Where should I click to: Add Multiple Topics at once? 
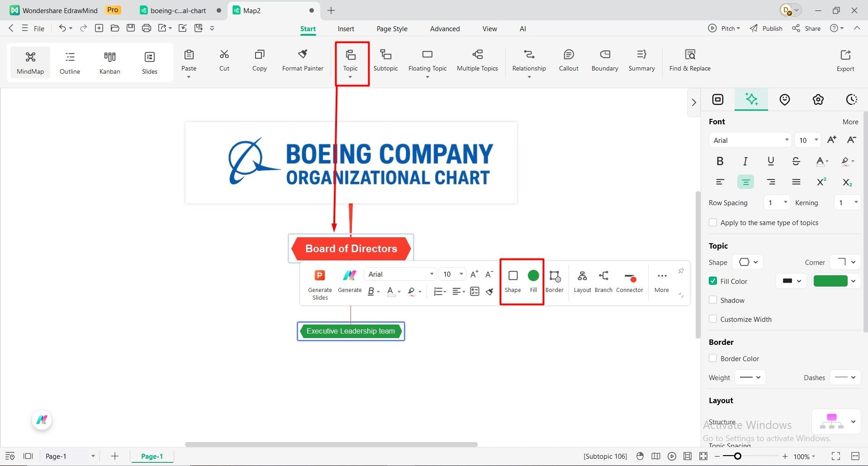point(477,60)
